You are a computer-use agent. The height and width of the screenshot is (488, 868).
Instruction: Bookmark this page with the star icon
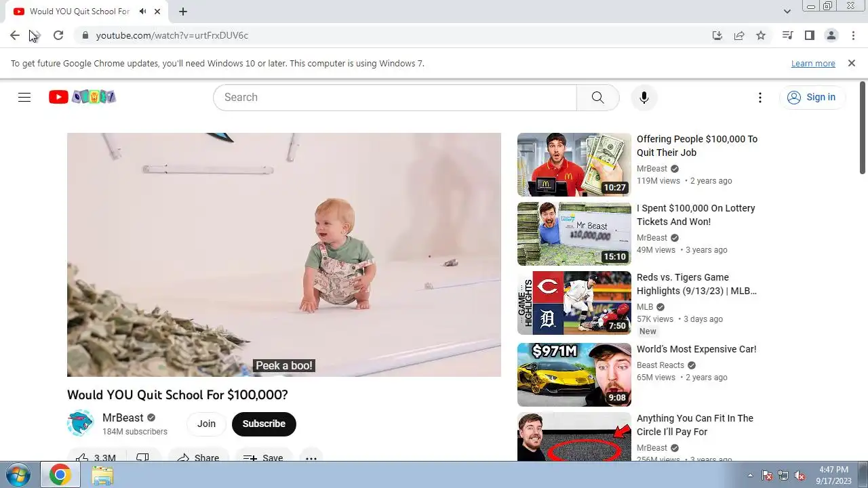[x=761, y=35]
